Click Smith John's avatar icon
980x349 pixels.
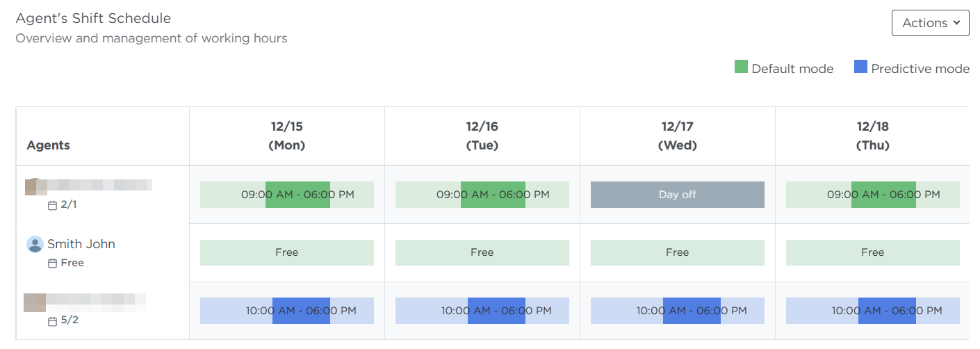pos(35,244)
